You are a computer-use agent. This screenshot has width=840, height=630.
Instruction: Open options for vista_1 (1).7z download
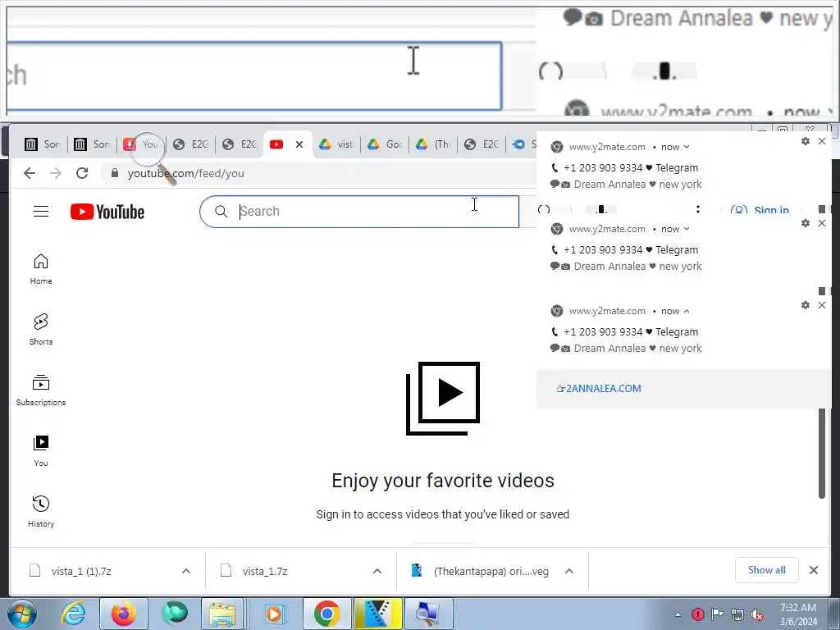(x=186, y=571)
